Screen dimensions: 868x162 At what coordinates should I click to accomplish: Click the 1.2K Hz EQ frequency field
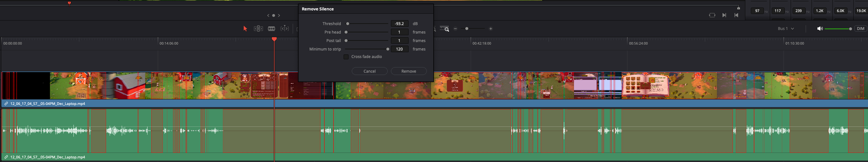pos(819,11)
